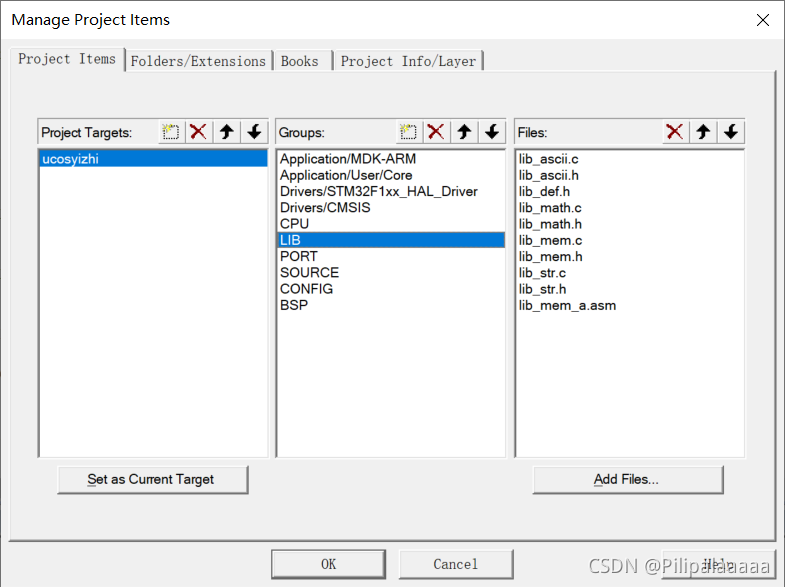This screenshot has height=587, width=785.
Task: Select the CPU group
Action: tap(391, 224)
